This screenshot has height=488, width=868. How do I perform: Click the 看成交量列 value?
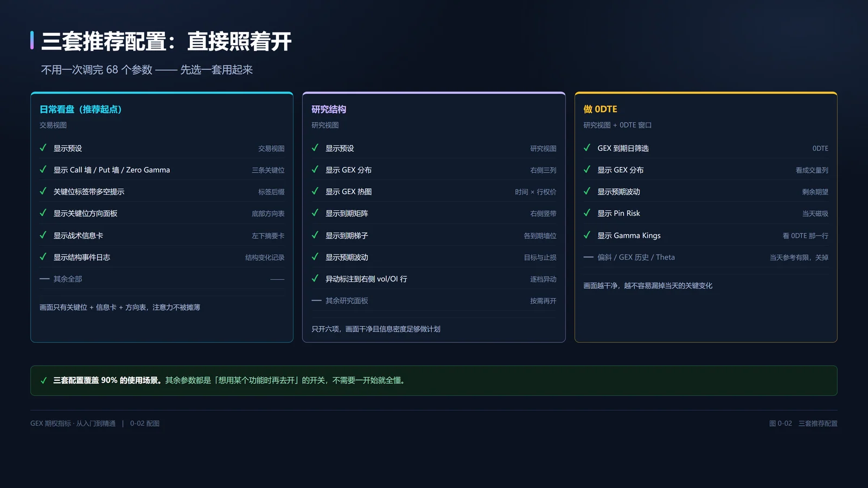(812, 170)
